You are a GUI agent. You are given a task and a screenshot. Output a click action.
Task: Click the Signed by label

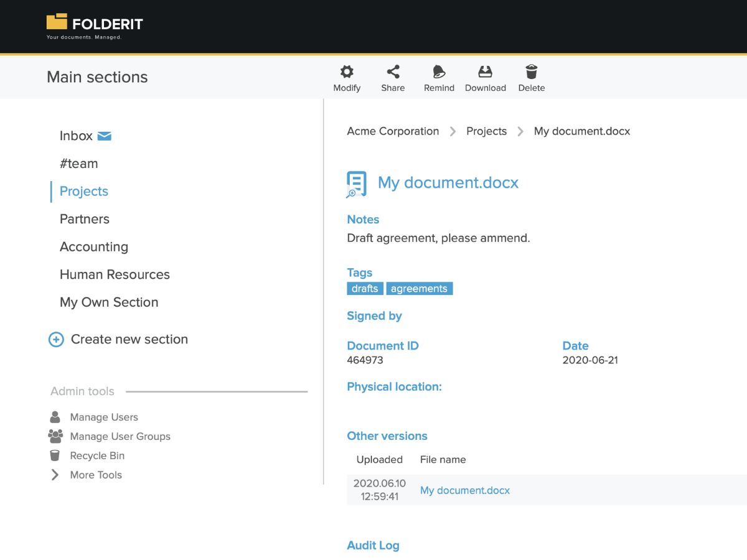point(374,316)
